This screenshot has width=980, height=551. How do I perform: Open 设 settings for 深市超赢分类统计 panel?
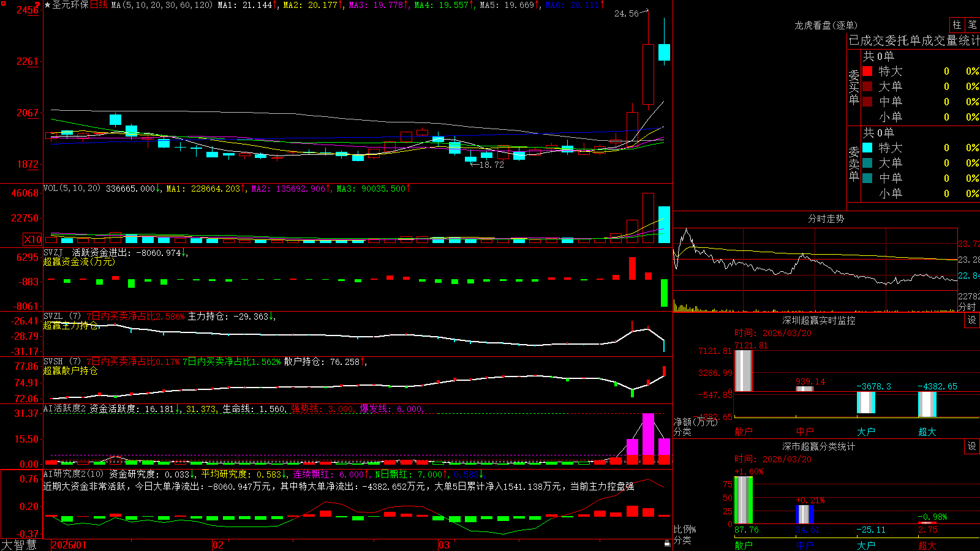pyautogui.click(x=972, y=446)
